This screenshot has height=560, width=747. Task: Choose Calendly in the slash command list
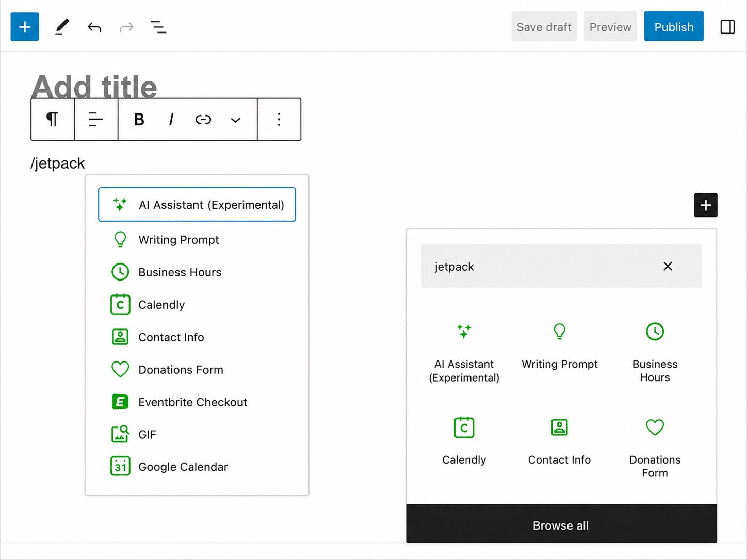pyautogui.click(x=197, y=305)
